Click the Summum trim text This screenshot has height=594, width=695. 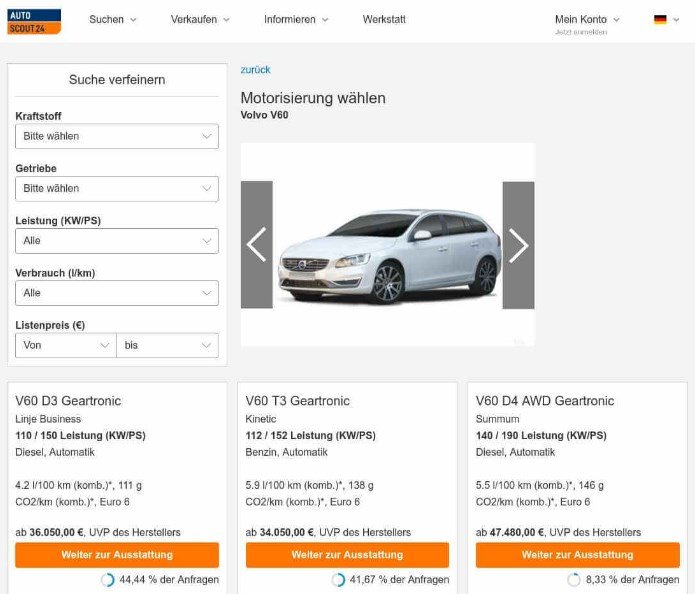click(x=497, y=419)
